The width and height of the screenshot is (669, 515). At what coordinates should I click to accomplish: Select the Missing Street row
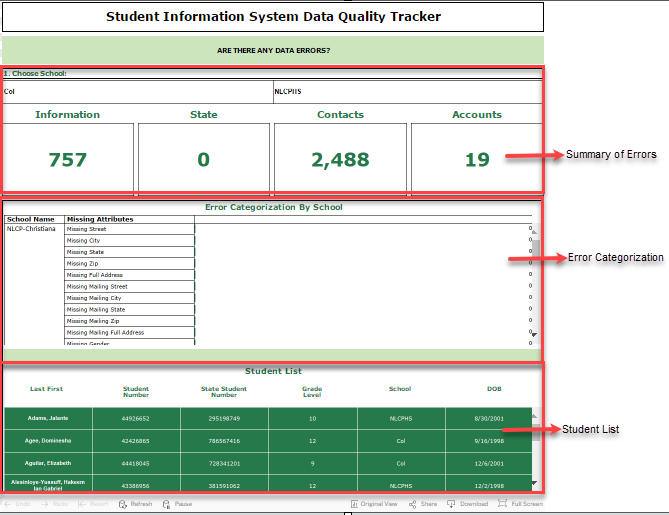click(x=130, y=229)
